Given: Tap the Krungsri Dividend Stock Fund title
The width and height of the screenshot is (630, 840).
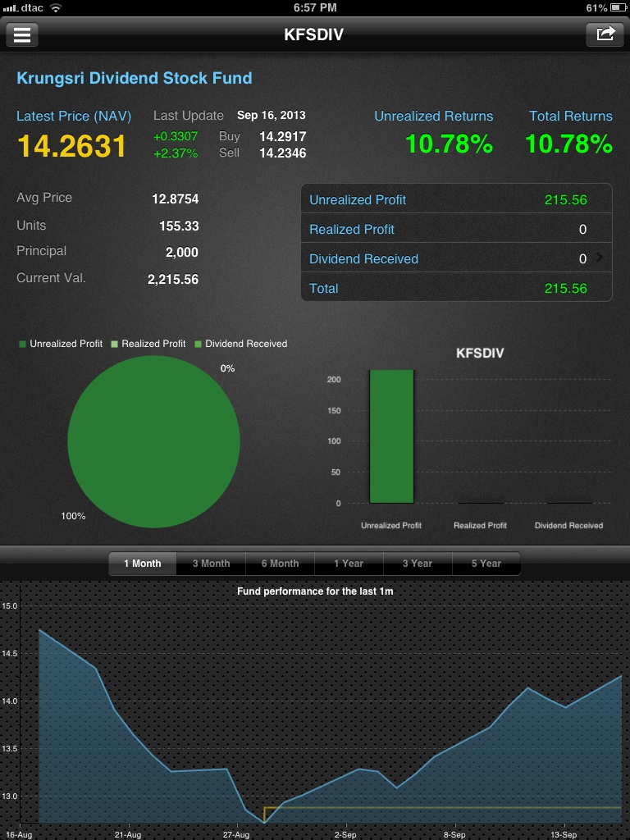Looking at the screenshot, I should pyautogui.click(x=135, y=78).
